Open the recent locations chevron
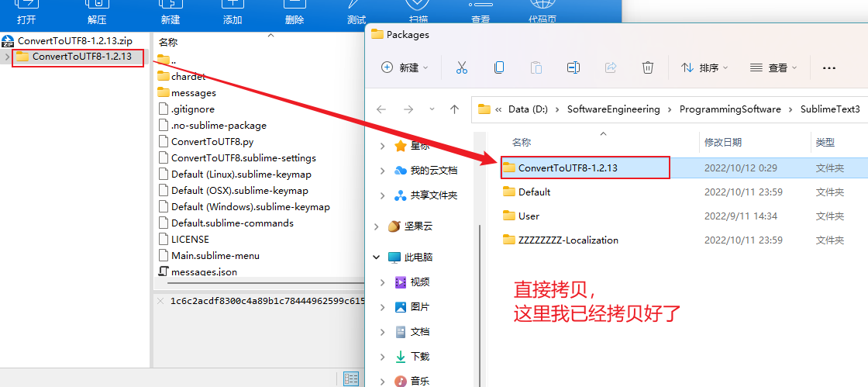 pos(433,109)
